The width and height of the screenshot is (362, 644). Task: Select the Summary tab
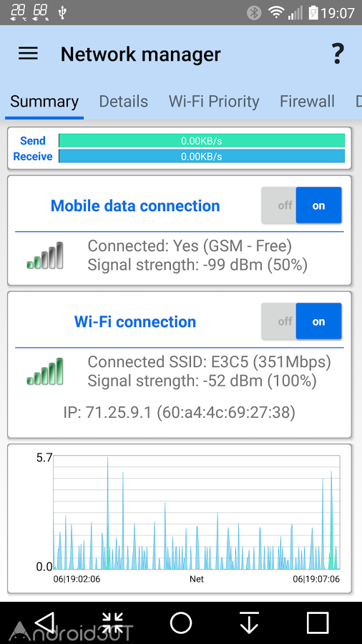[44, 102]
